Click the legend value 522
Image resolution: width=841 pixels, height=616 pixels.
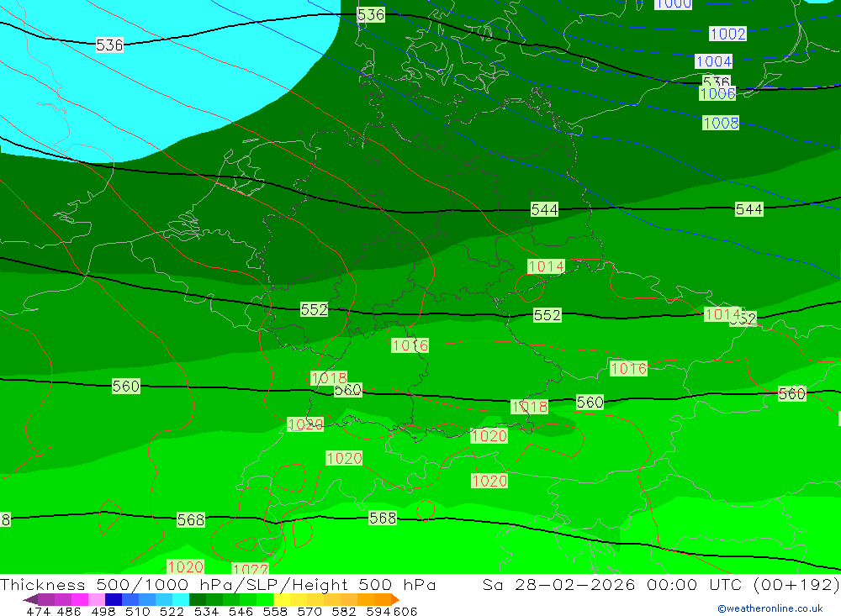(172, 611)
